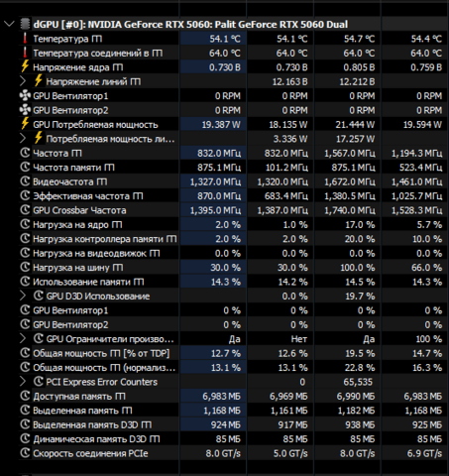449x476 pixels.
Task: Click the average PCIe link speed 6.9 GT/s
Action: pyautogui.click(x=424, y=453)
